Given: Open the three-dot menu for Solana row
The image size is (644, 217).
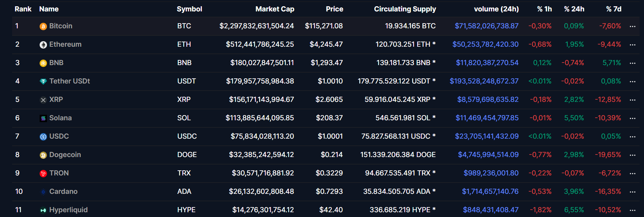Looking at the screenshot, I should click(x=632, y=118).
